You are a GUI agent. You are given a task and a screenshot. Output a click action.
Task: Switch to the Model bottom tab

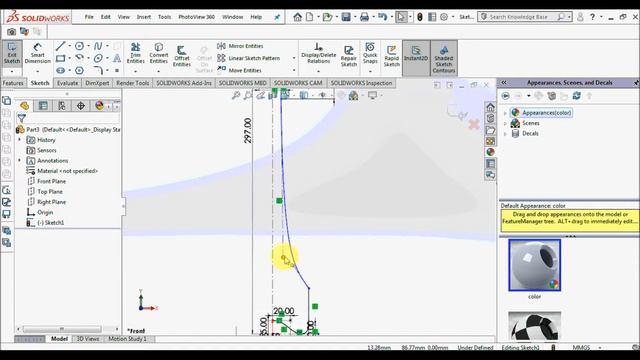(x=59, y=339)
